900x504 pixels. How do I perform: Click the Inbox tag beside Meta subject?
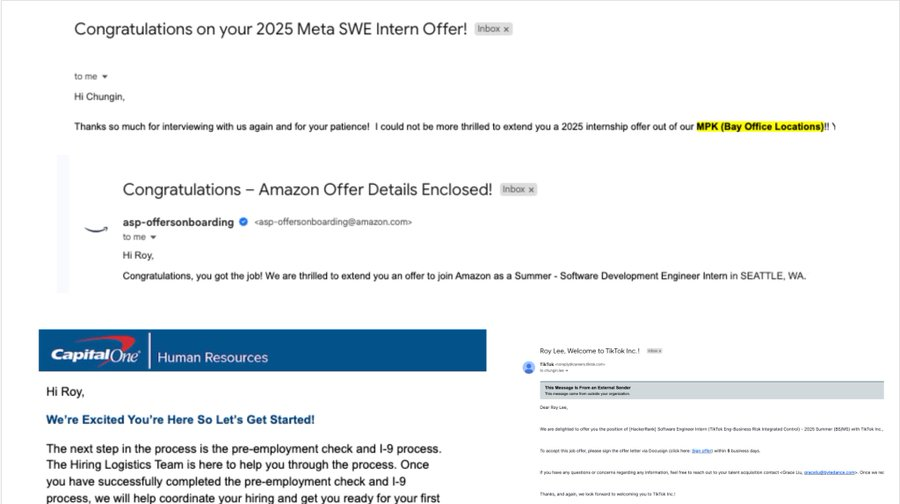pos(488,30)
